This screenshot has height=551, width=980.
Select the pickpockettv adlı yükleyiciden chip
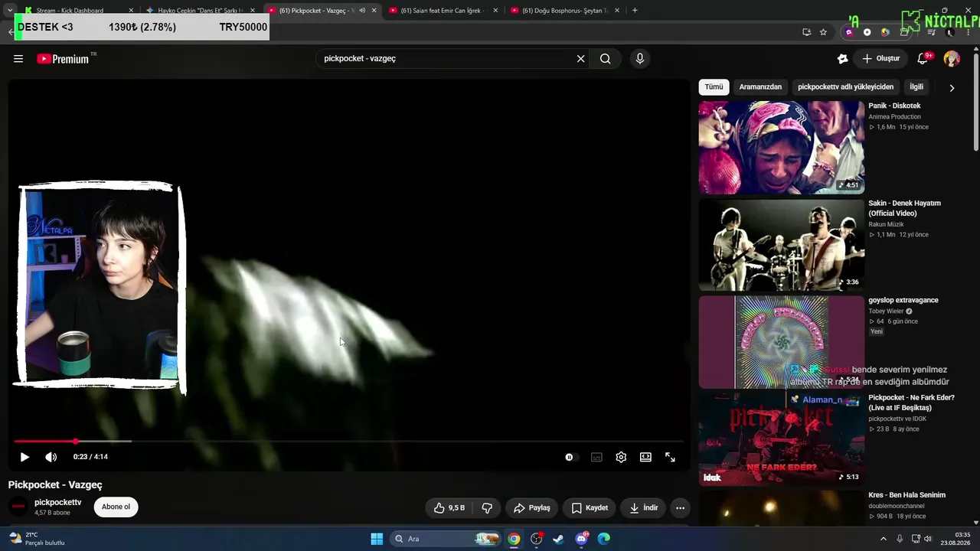(x=845, y=87)
